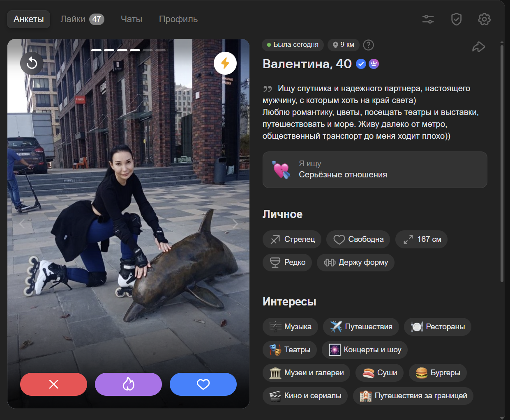The image size is (510, 420).
Task: Select the Держу форму chip
Action: [355, 262]
